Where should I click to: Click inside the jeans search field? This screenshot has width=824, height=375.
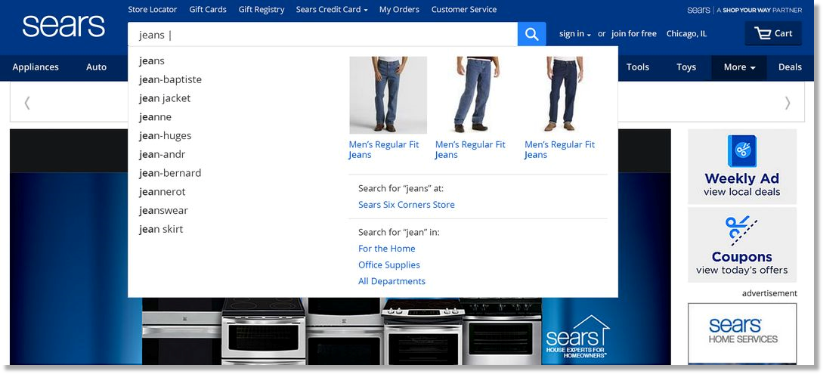tap(322, 35)
